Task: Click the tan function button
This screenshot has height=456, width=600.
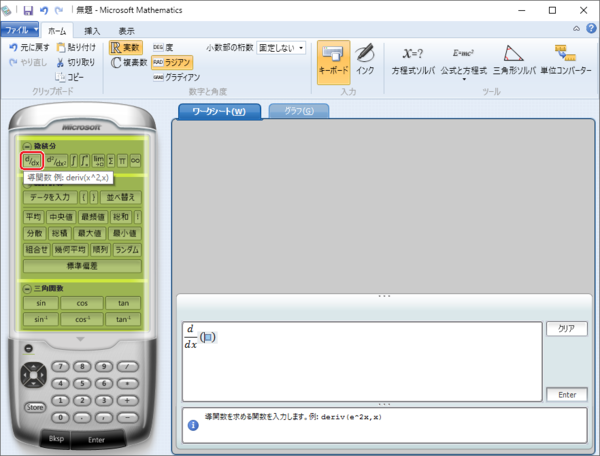Action: point(123,303)
